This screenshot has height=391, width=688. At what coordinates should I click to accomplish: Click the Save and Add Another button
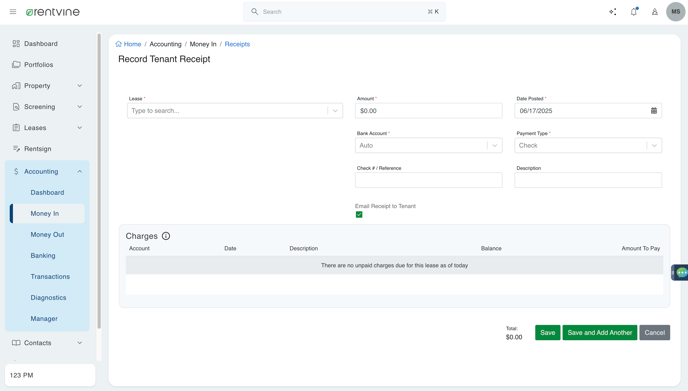(x=600, y=333)
